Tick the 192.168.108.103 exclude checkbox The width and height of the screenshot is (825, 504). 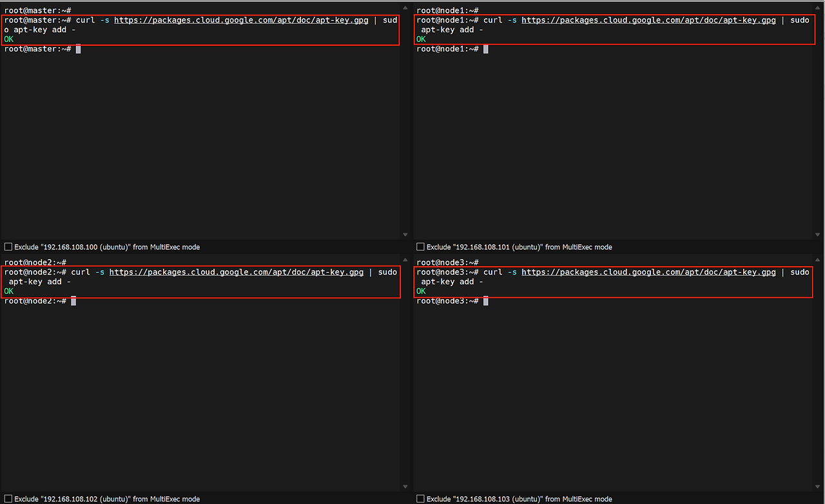click(x=421, y=499)
